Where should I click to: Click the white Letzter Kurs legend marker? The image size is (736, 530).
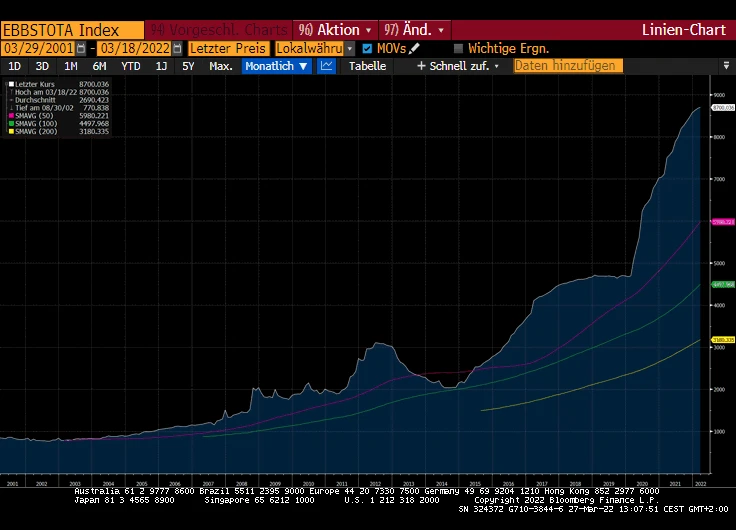(11, 84)
